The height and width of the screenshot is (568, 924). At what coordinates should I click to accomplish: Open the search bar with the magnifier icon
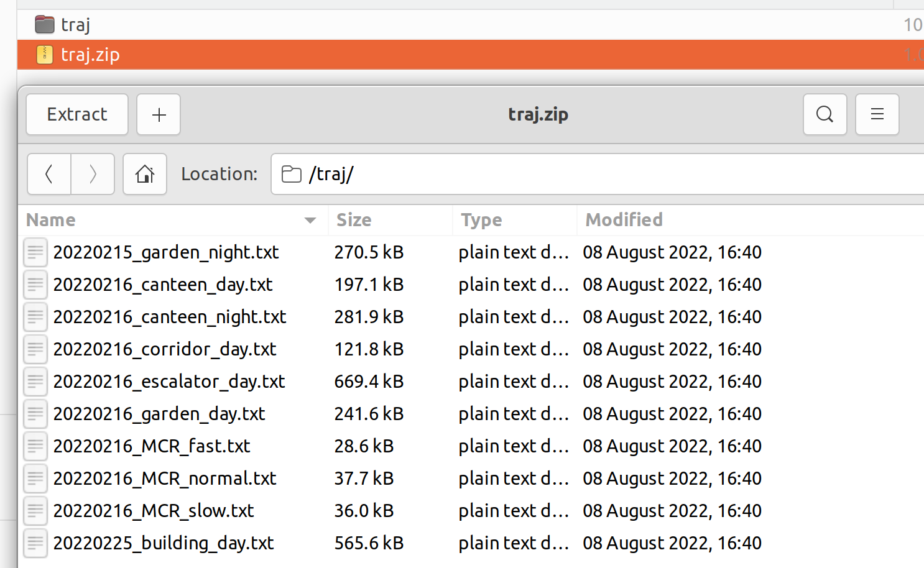[825, 114]
